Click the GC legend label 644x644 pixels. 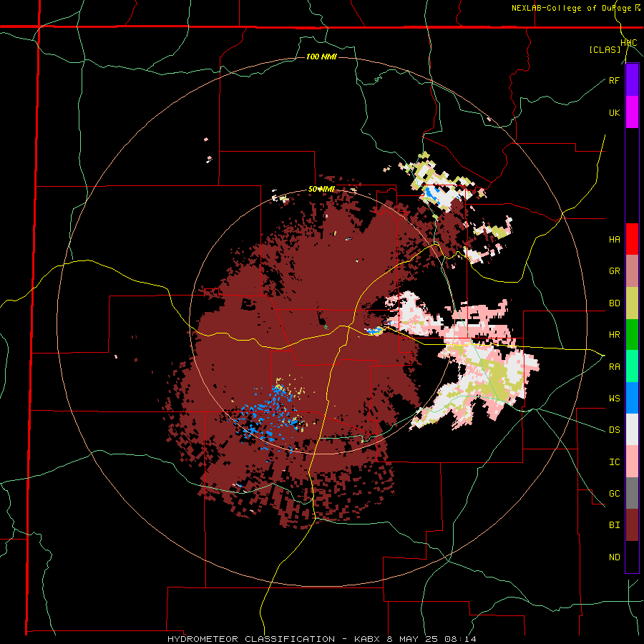point(614,494)
